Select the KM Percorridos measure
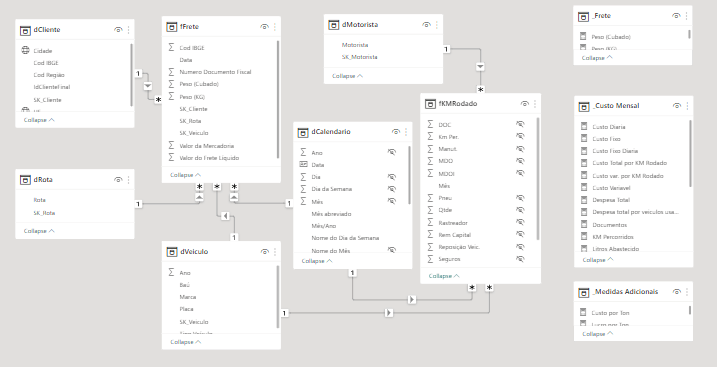 click(613, 237)
